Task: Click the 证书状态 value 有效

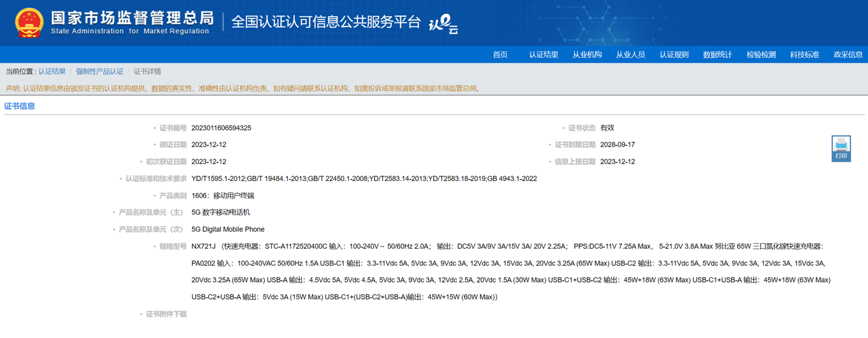Action: pyautogui.click(x=607, y=128)
